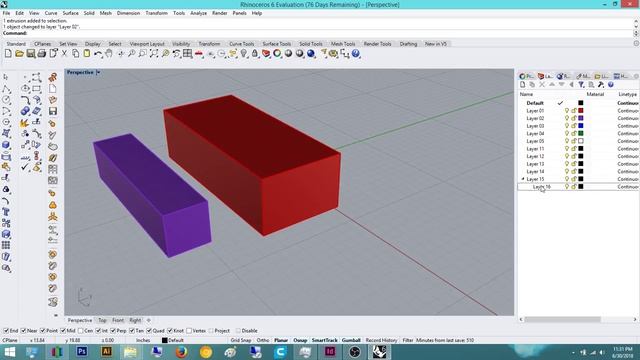
Task: Enable the Vertex osnap checkbox
Action: [x=189, y=331]
